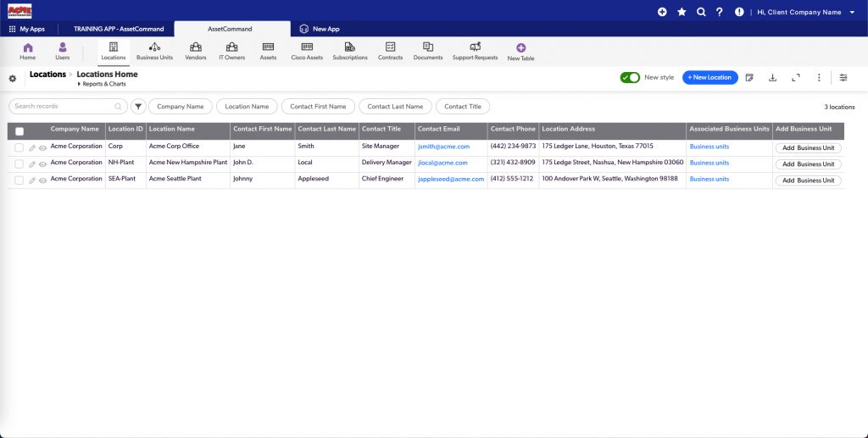Open the Client Company Name user dropdown
868x438 pixels.
806,12
